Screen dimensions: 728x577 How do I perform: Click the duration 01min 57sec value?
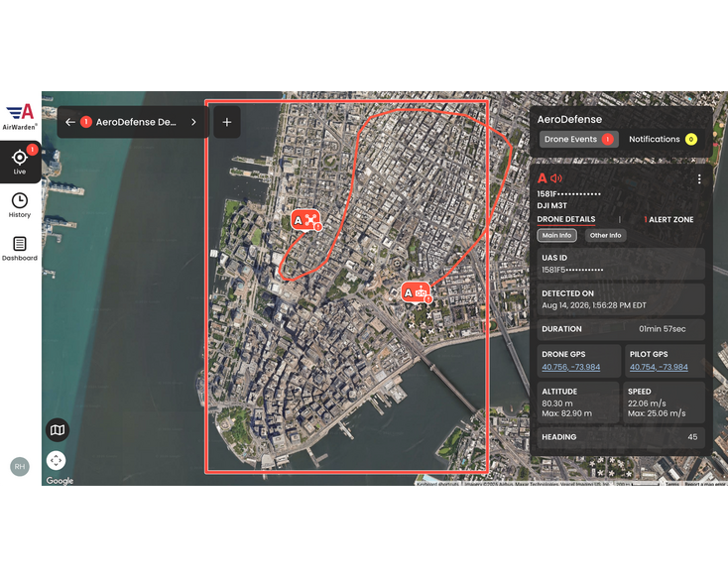(663, 329)
